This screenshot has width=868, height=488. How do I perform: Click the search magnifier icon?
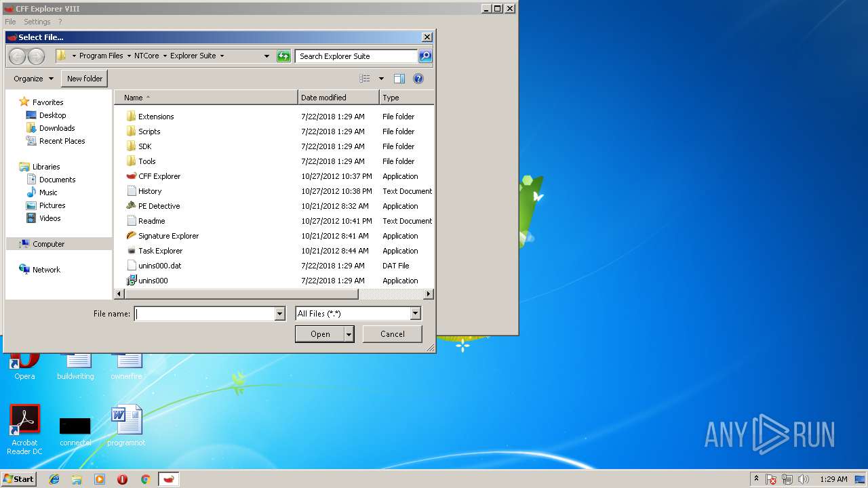425,56
